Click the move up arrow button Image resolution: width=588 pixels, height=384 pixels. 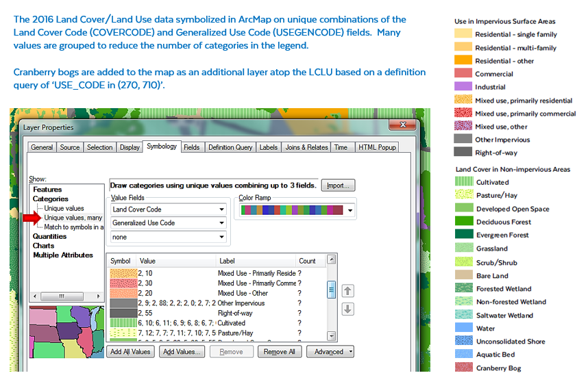[347, 291]
